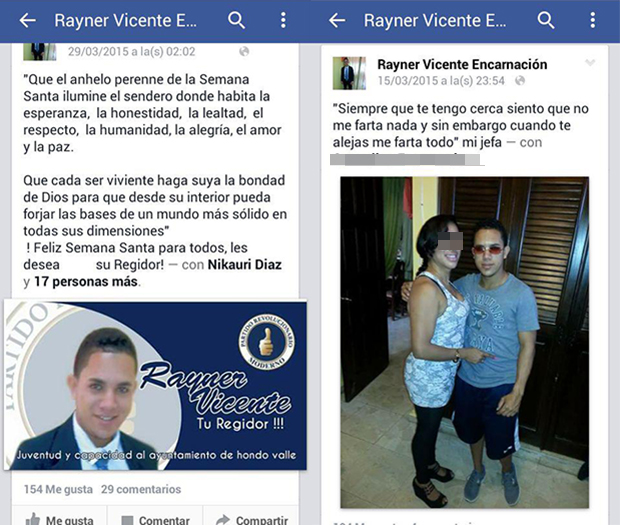Share the post using Compartir
620x525 pixels.
click(251, 518)
